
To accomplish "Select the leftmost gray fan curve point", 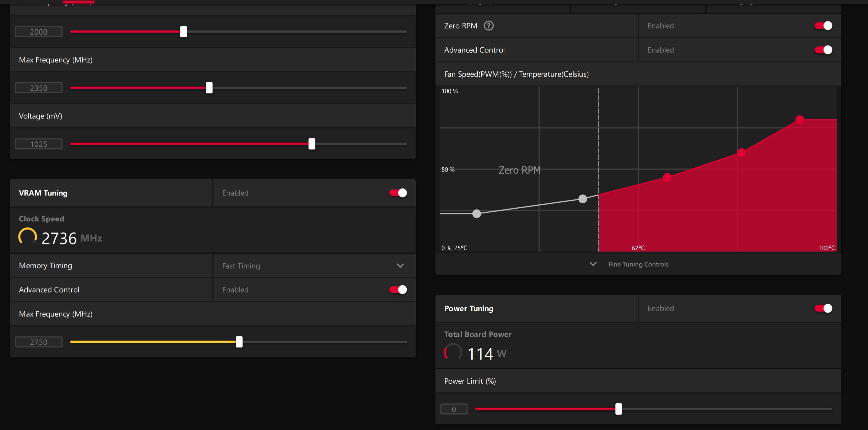I will [x=476, y=213].
